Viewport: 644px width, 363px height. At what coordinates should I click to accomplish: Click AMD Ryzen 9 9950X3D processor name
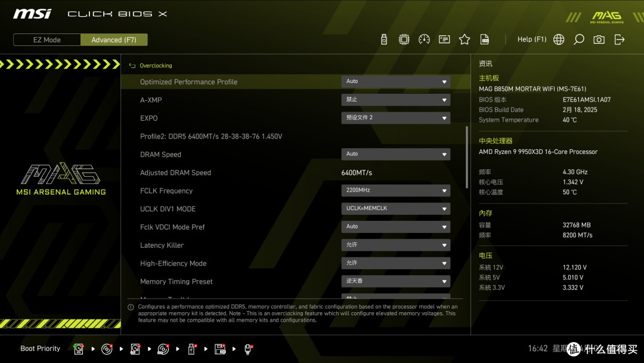[538, 152]
